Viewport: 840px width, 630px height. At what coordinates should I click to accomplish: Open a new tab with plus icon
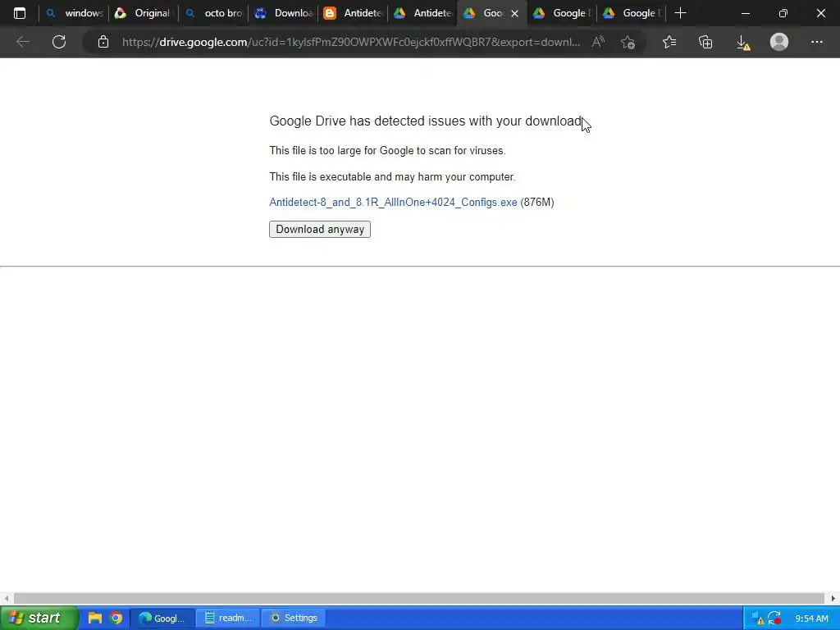tap(680, 13)
